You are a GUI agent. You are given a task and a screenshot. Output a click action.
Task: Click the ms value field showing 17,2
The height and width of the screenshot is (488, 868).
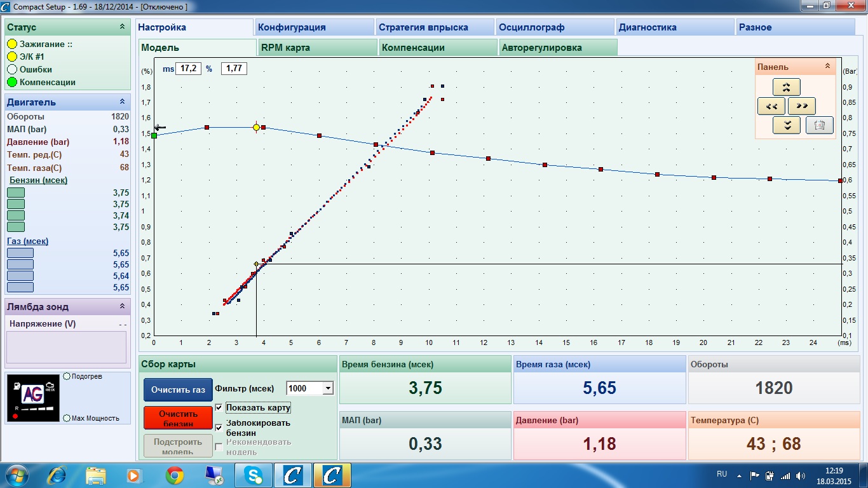[188, 69]
